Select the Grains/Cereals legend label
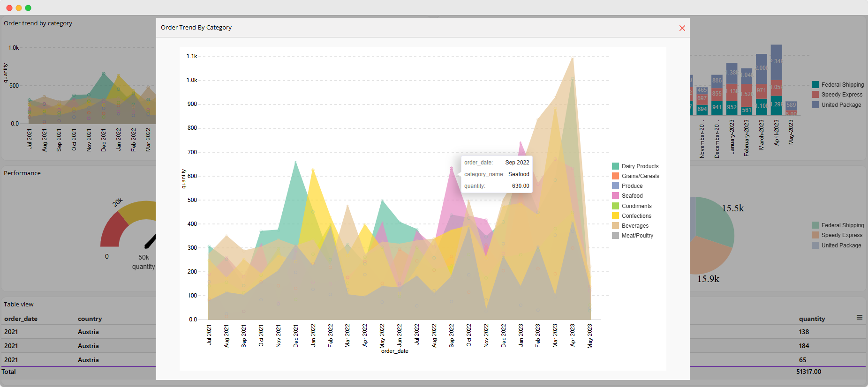868x387 pixels. [x=641, y=176]
